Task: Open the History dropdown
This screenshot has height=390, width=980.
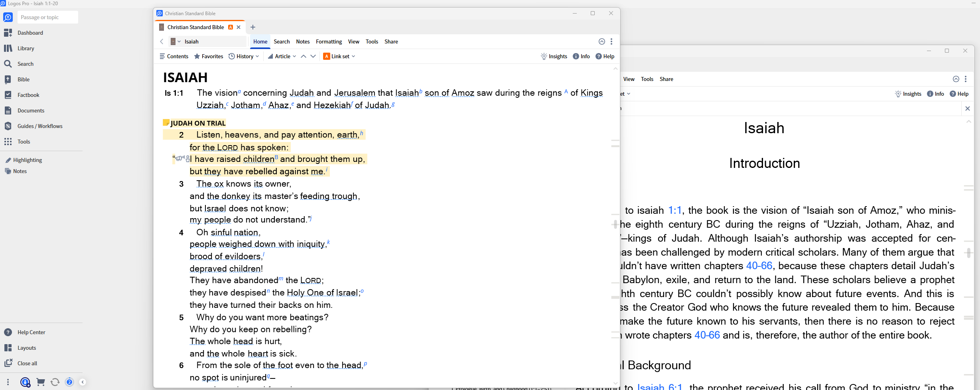Action: 244,56
